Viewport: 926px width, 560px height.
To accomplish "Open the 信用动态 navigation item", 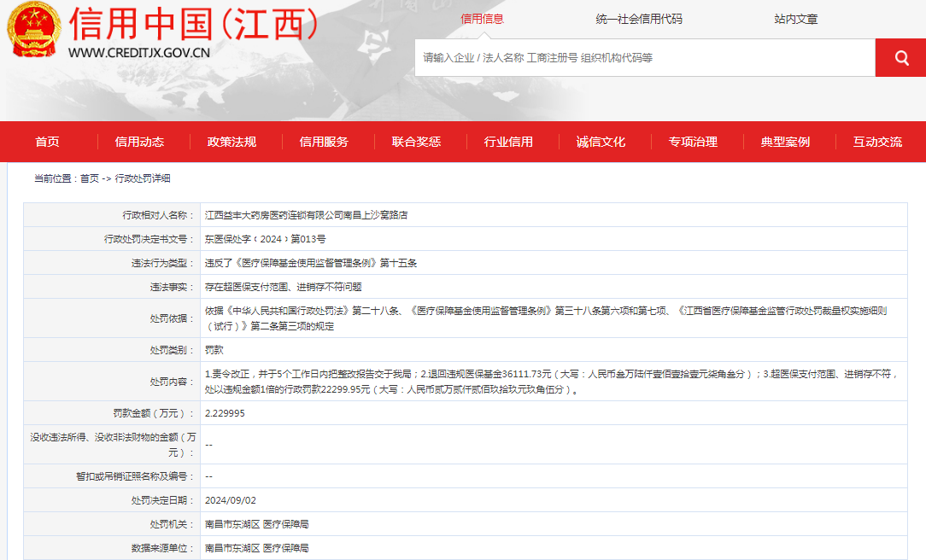I will pyautogui.click(x=139, y=142).
